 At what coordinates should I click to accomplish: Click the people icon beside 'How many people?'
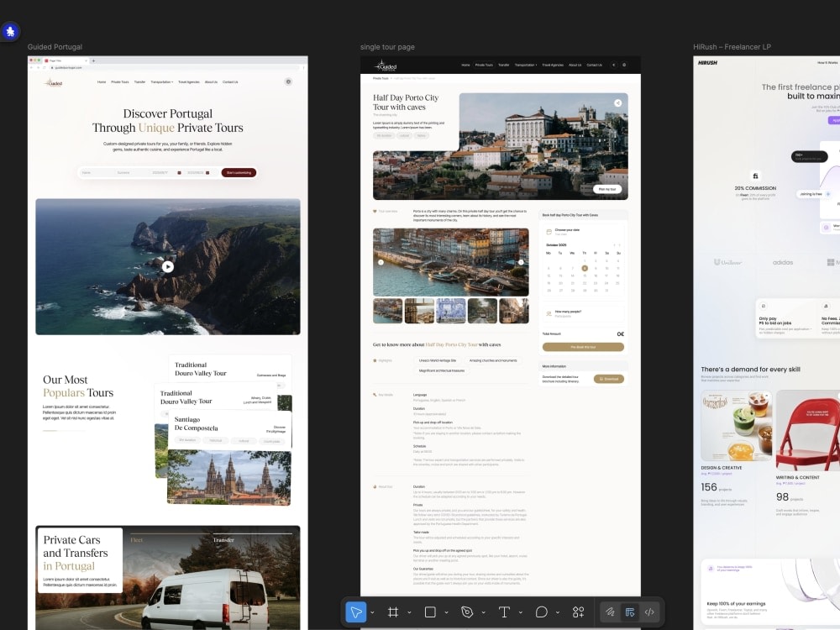click(x=549, y=313)
